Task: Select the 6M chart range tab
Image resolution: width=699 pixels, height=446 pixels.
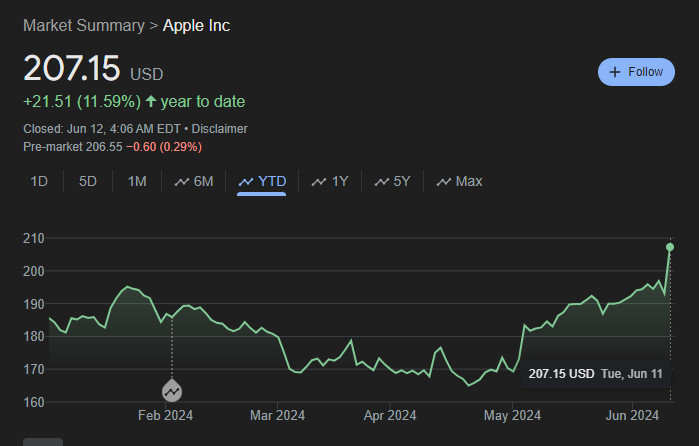Action: pyautogui.click(x=194, y=182)
